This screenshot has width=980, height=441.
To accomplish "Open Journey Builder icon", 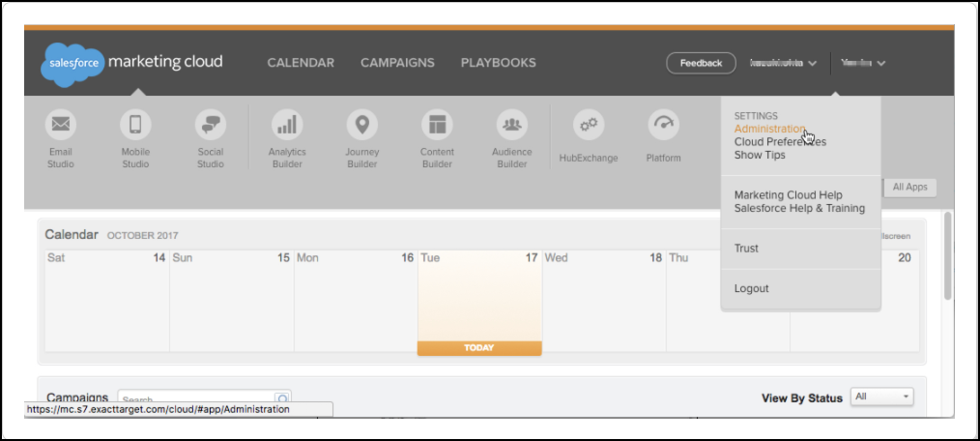I will (x=361, y=125).
